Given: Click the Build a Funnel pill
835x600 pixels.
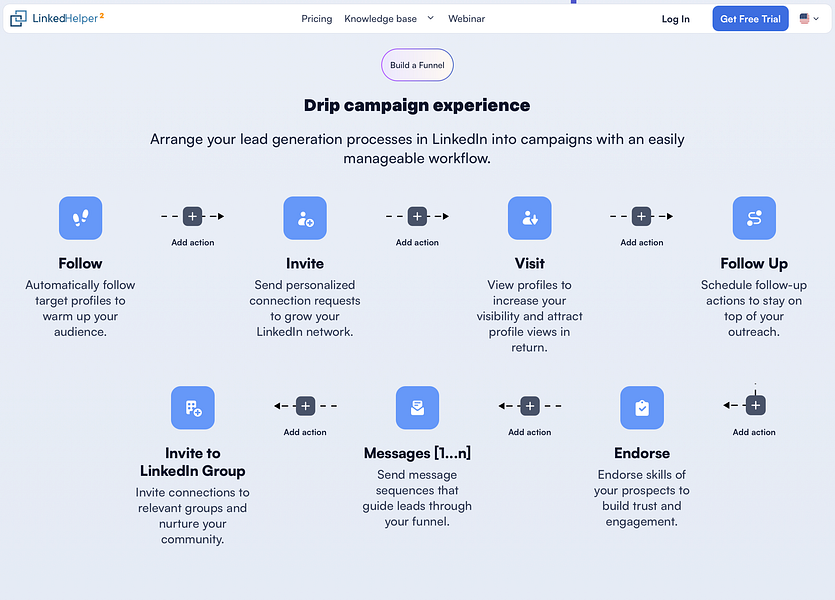Looking at the screenshot, I should pyautogui.click(x=417, y=65).
